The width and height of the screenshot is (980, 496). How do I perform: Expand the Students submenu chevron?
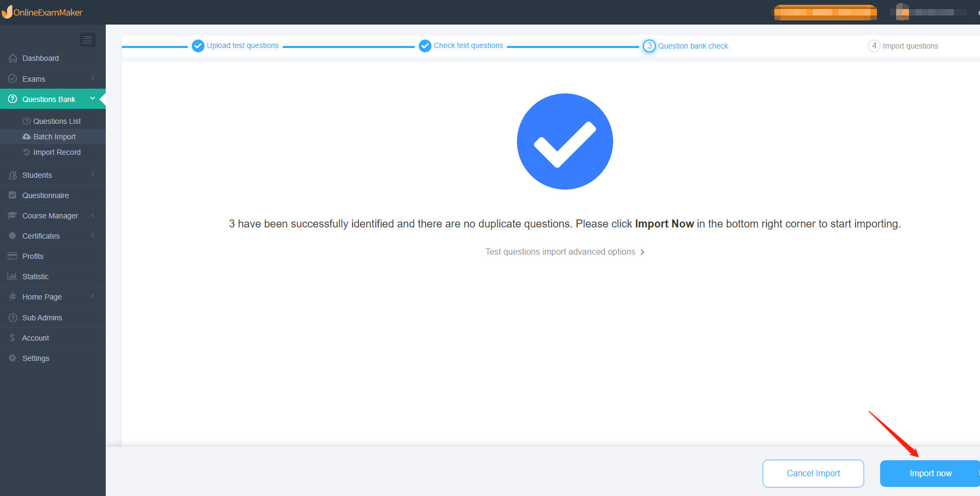click(x=93, y=175)
